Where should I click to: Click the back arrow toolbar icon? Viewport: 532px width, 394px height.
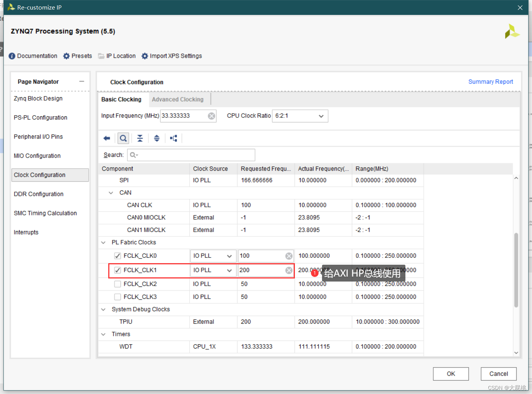[x=107, y=138]
